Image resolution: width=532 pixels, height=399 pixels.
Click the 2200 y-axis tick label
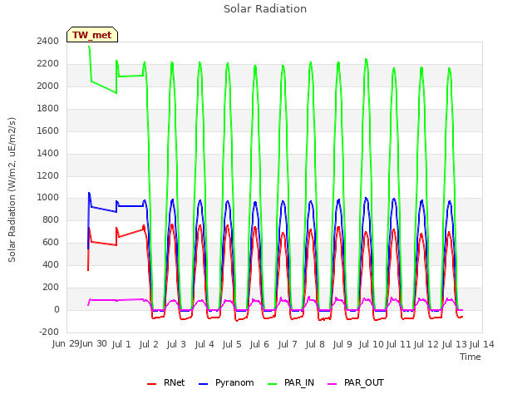pos(48,64)
